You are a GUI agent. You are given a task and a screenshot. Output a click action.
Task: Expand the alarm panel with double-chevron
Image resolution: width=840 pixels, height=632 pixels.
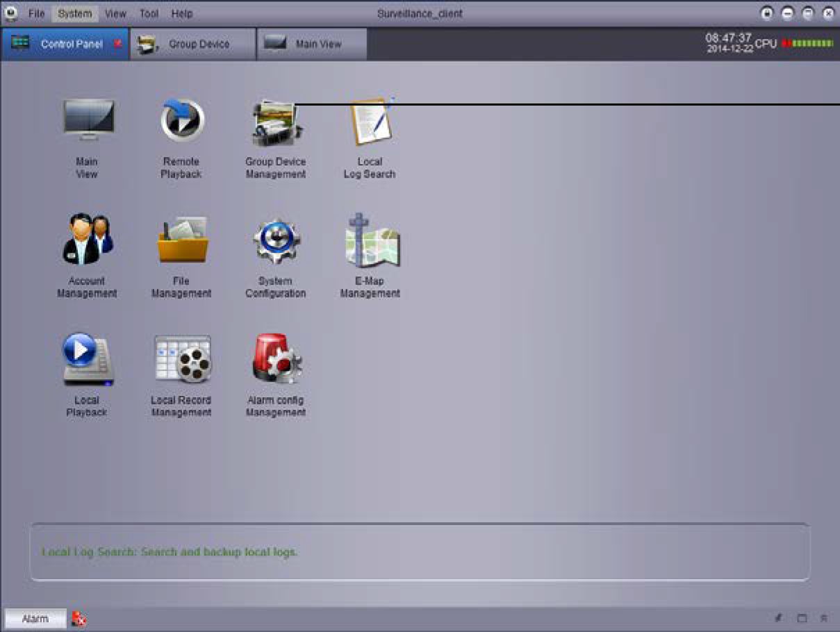coord(824,618)
